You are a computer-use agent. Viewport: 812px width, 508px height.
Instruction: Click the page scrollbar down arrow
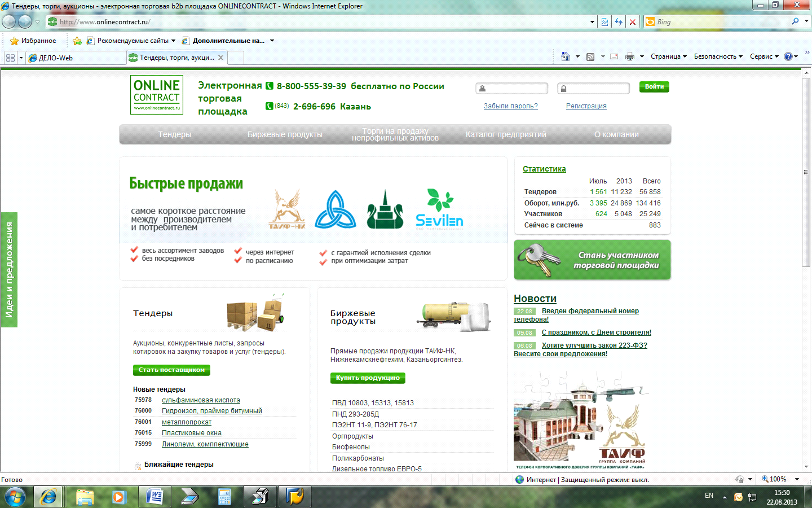806,467
